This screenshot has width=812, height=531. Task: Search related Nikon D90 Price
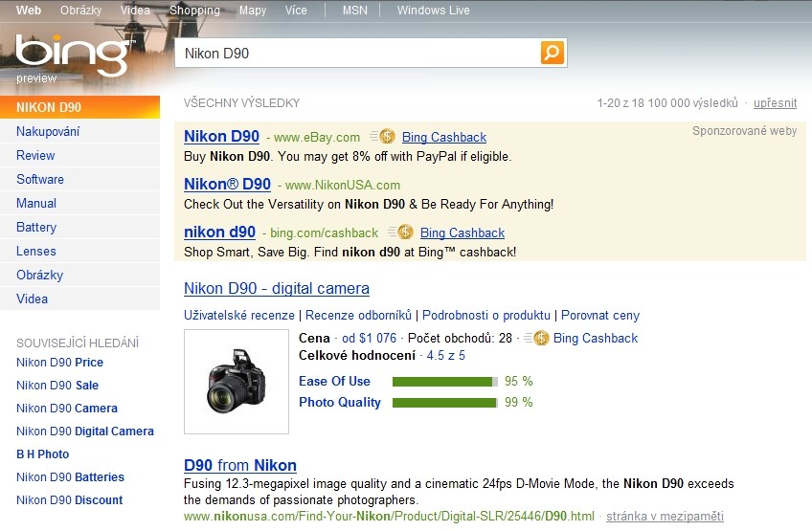pos(59,363)
